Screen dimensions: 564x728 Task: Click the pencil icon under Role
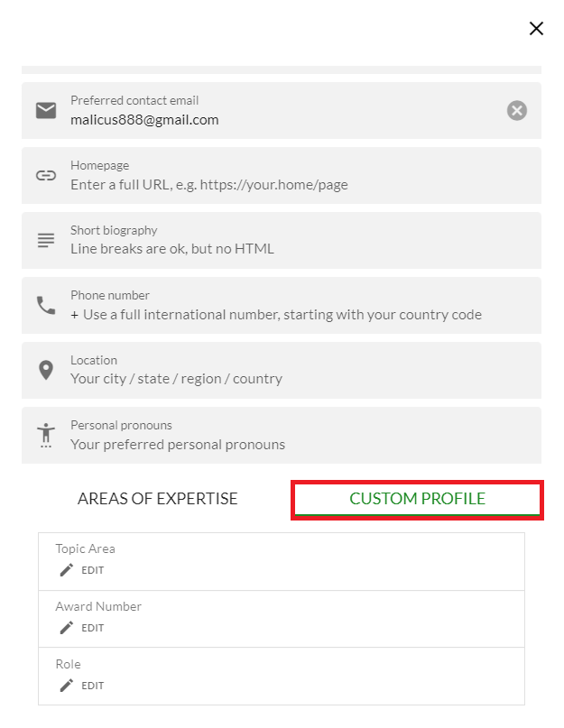(66, 686)
